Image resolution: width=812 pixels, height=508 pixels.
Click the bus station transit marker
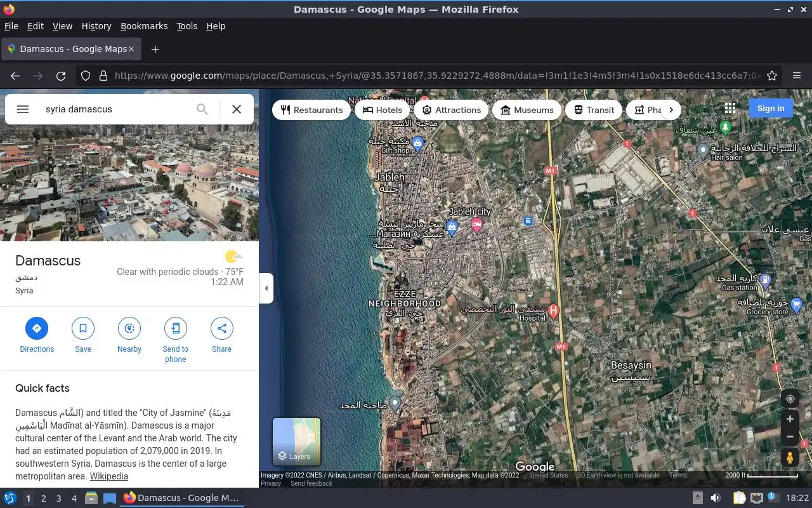[528, 220]
